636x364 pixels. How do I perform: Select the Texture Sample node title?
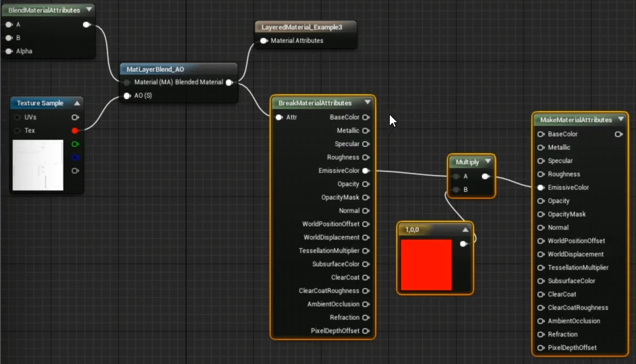(x=39, y=103)
